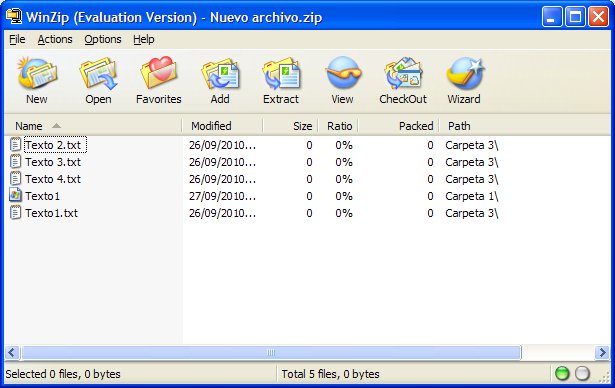Image resolution: width=615 pixels, height=388 pixels.
Task: Open the Actions menu
Action: pyautogui.click(x=55, y=39)
